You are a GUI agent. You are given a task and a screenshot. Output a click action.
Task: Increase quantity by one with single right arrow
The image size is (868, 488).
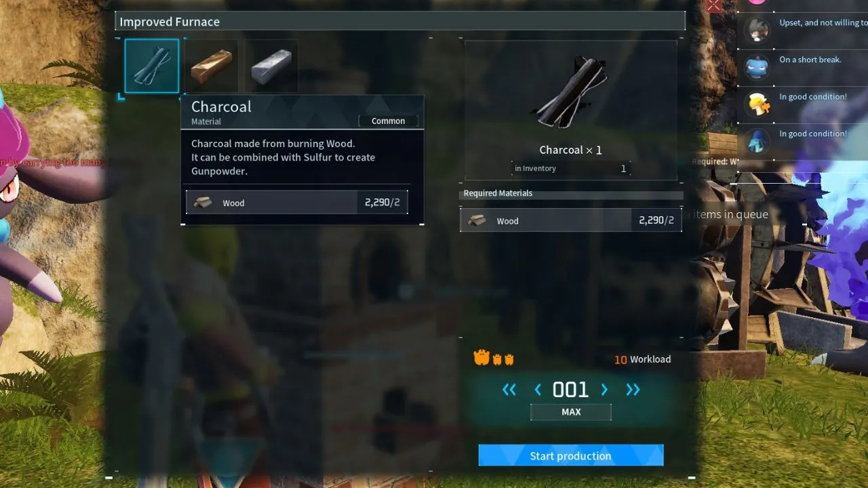pyautogui.click(x=604, y=390)
